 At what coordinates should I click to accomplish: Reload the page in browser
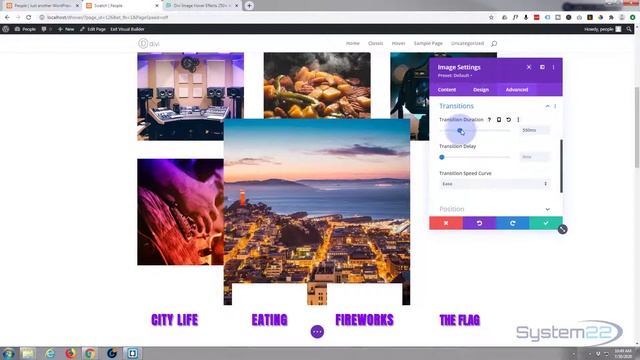[29, 18]
